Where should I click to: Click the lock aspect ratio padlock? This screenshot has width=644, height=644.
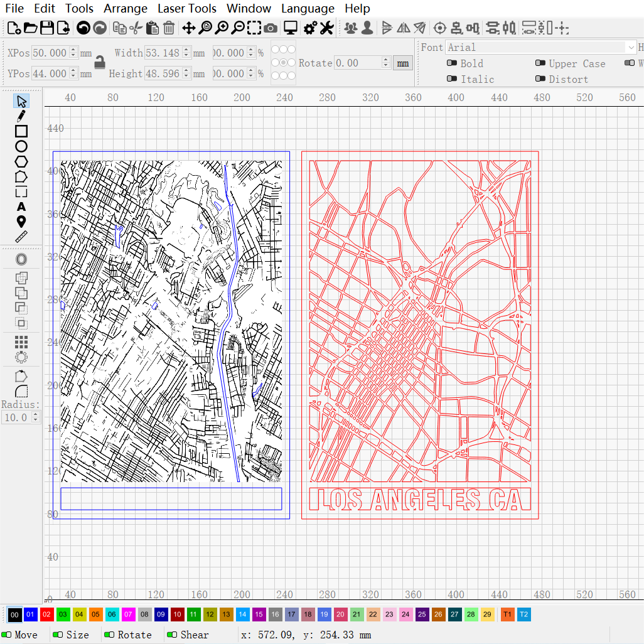[100, 63]
